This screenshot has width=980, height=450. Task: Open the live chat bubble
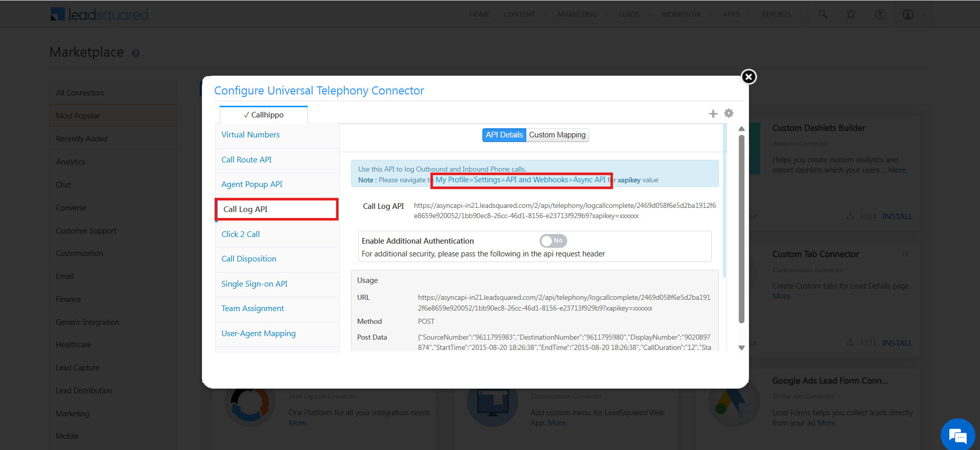point(958,436)
